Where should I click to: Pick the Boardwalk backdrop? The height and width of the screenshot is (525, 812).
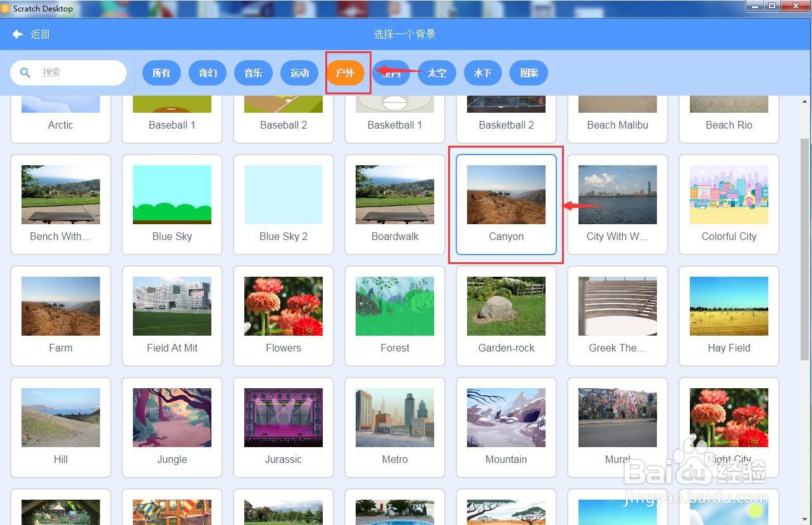(395, 205)
